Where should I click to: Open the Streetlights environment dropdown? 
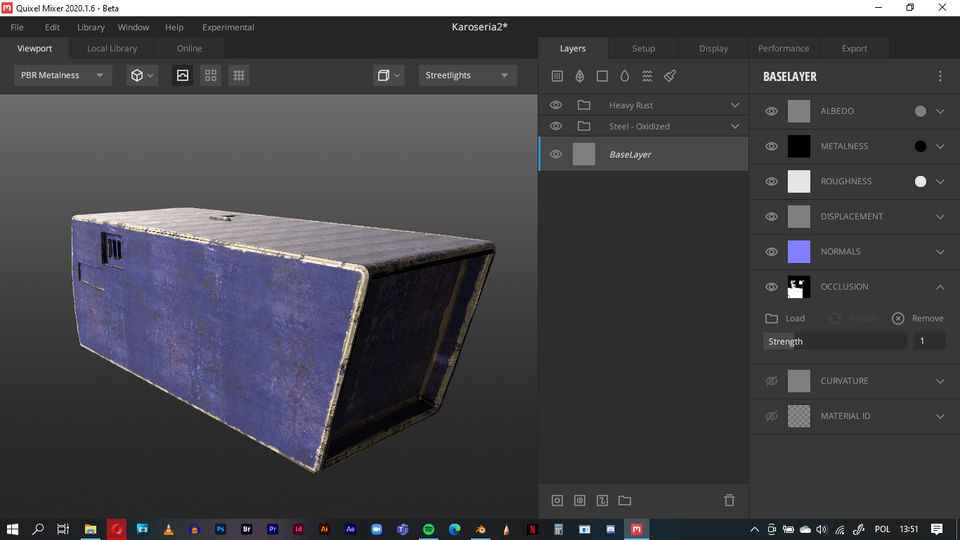pos(467,75)
